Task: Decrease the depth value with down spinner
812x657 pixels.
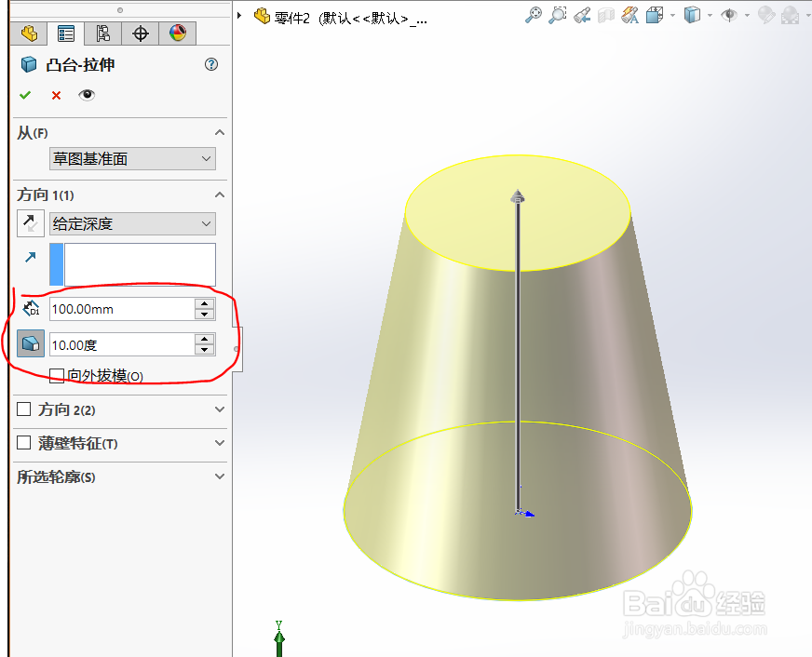Action: coord(205,314)
